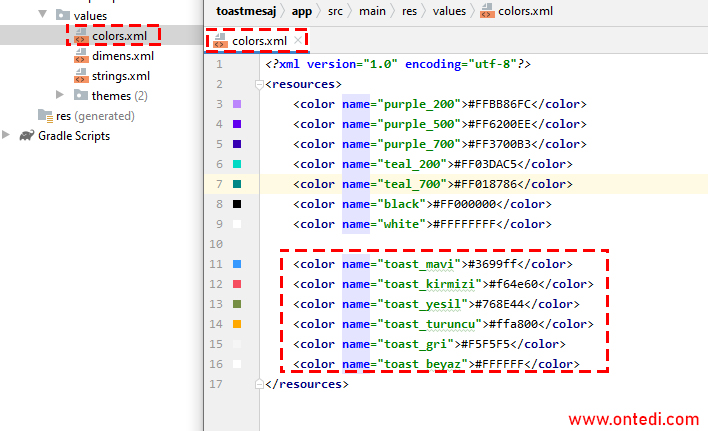Open color picker for teal_200 gutter swatch
Screen dimensions: 708x431
click(237, 164)
